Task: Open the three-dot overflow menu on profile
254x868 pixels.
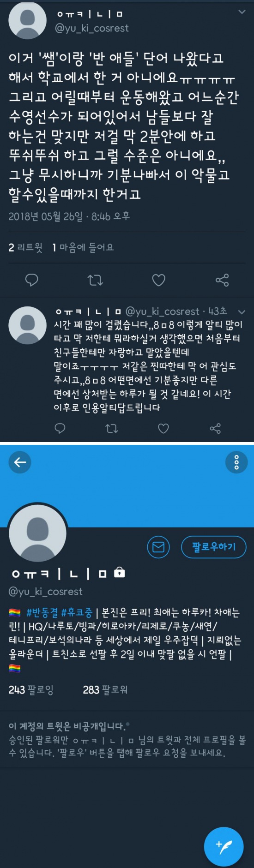Action: 236,462
